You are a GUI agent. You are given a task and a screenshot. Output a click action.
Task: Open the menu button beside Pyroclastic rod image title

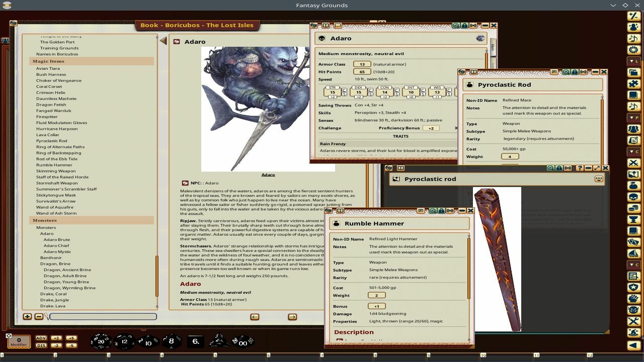click(599, 178)
